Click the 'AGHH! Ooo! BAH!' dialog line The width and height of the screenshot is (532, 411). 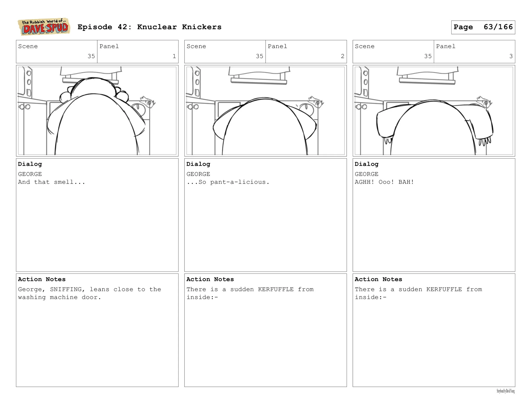tap(384, 182)
